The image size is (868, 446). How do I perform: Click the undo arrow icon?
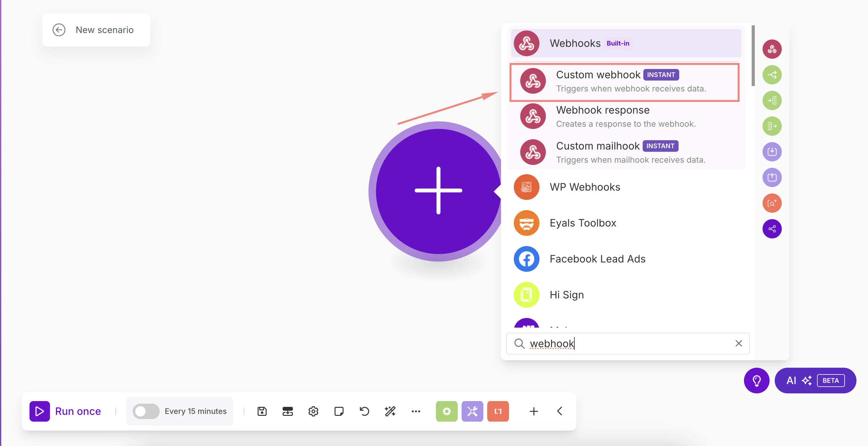point(364,411)
